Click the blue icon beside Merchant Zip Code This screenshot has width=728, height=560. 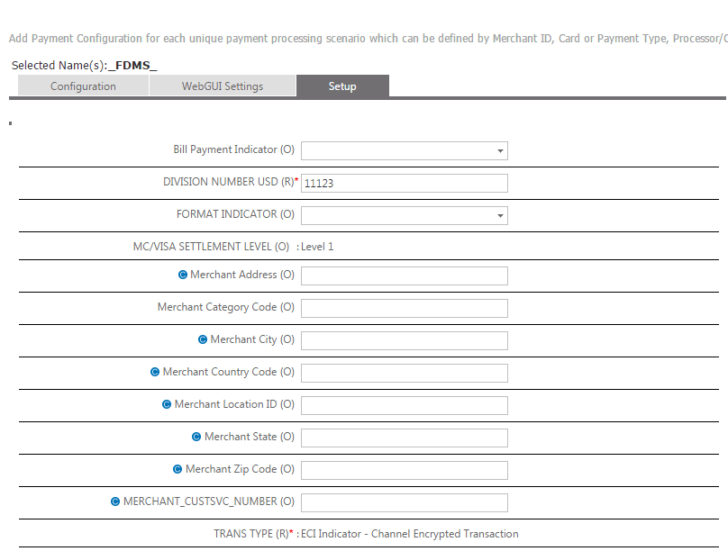coord(177,469)
